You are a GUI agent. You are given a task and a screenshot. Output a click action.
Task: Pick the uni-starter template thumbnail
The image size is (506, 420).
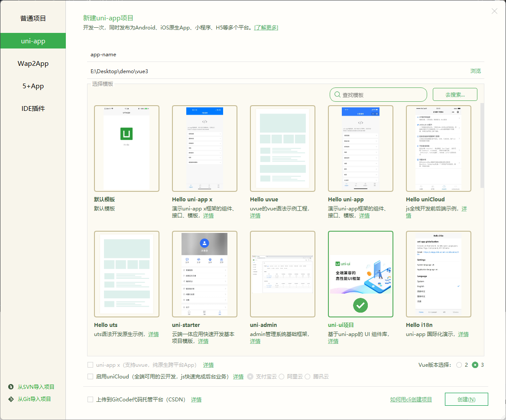(x=204, y=274)
